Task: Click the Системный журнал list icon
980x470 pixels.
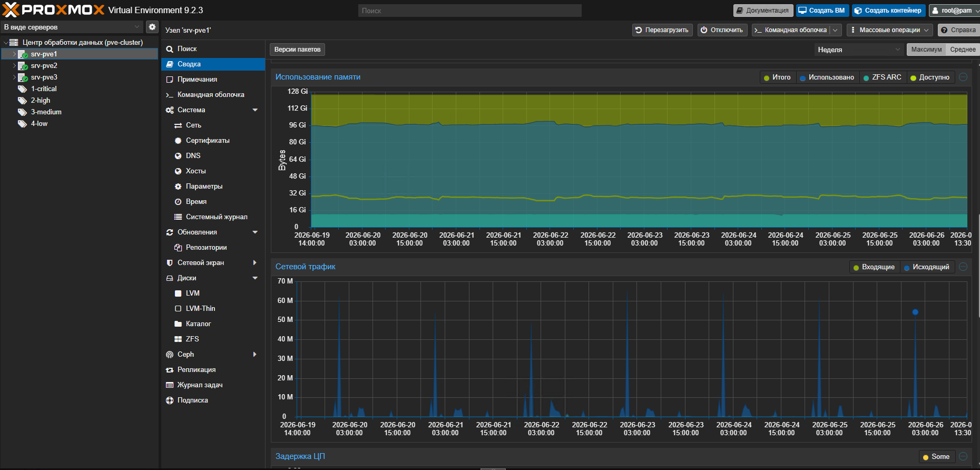Action: tap(178, 217)
